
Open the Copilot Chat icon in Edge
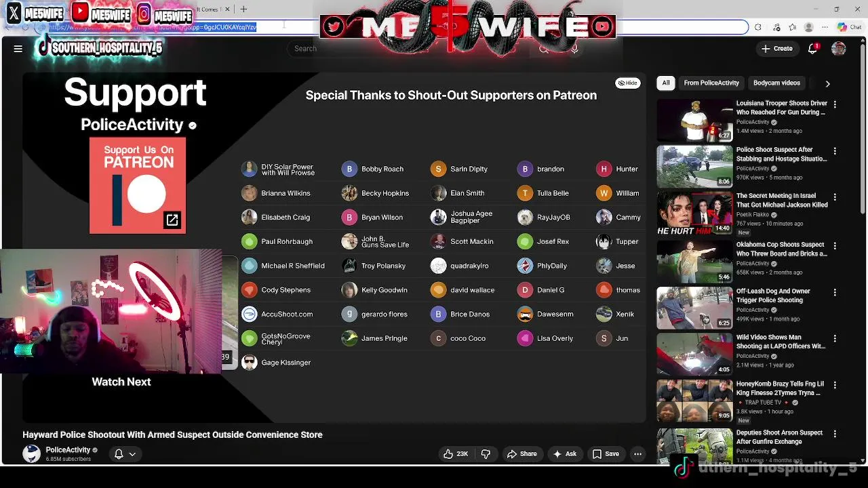pyautogui.click(x=848, y=27)
